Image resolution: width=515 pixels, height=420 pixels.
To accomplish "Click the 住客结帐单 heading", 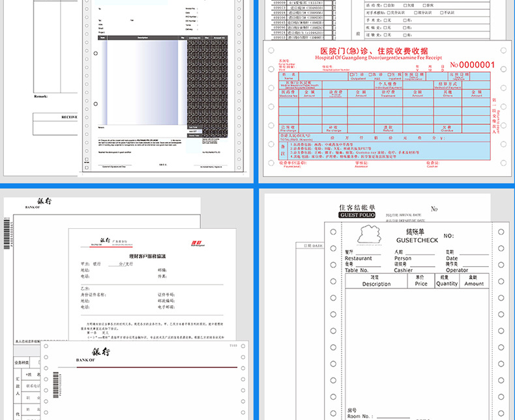I will coord(357,207).
